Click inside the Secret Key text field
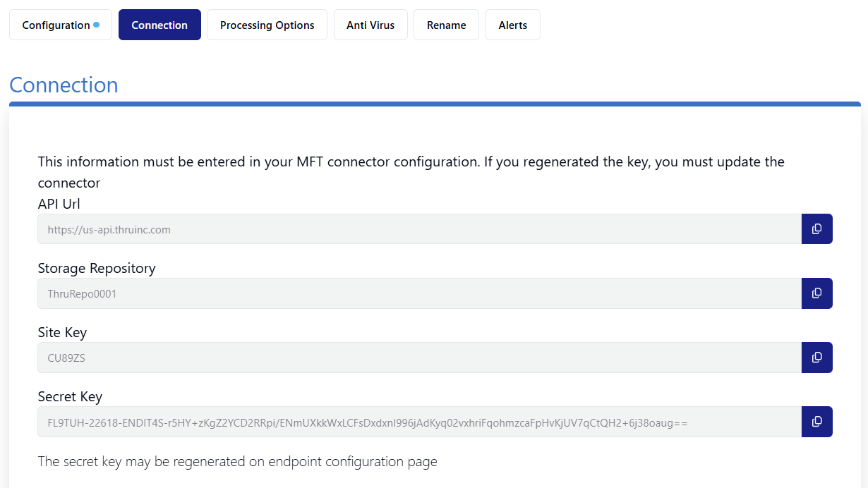 pos(419,422)
